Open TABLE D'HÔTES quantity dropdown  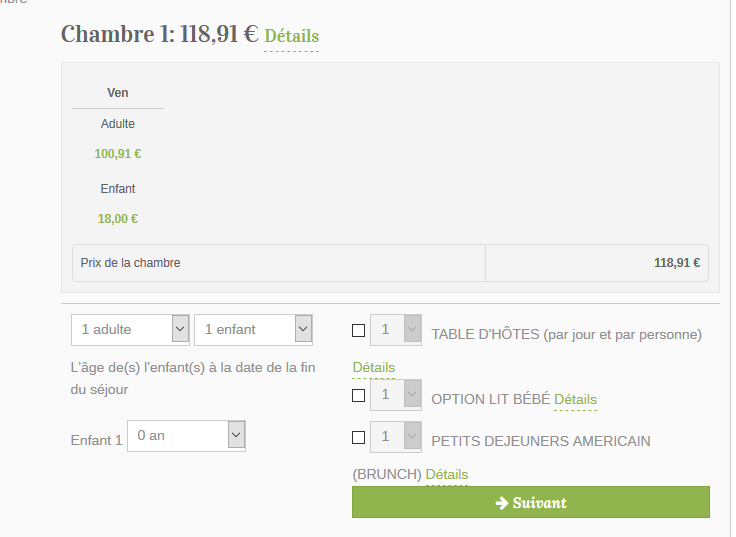click(395, 330)
